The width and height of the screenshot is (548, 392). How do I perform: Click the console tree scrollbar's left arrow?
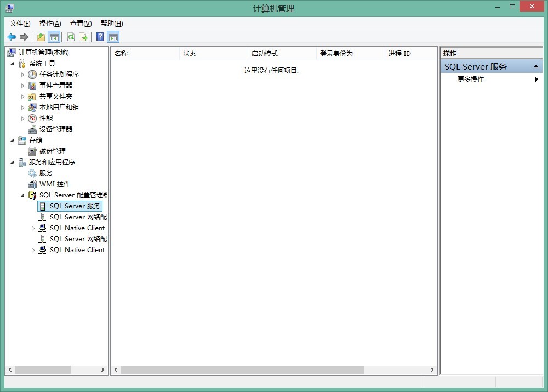(x=10, y=370)
